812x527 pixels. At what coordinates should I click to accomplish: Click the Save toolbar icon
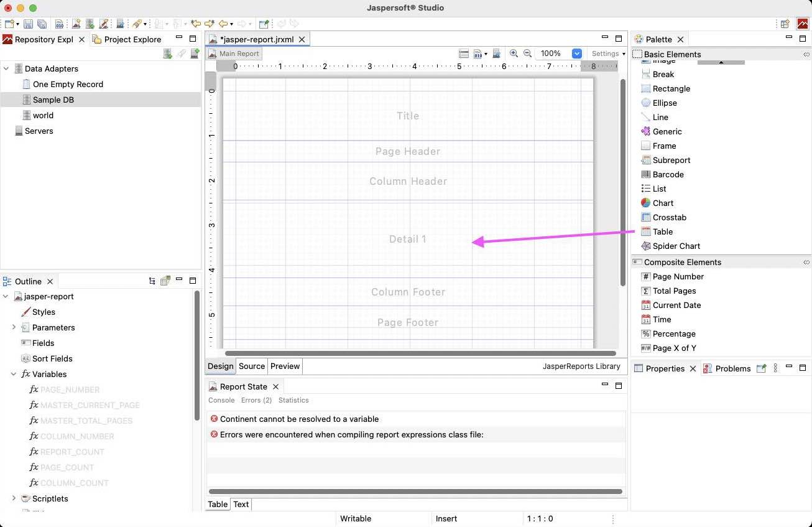(x=29, y=24)
